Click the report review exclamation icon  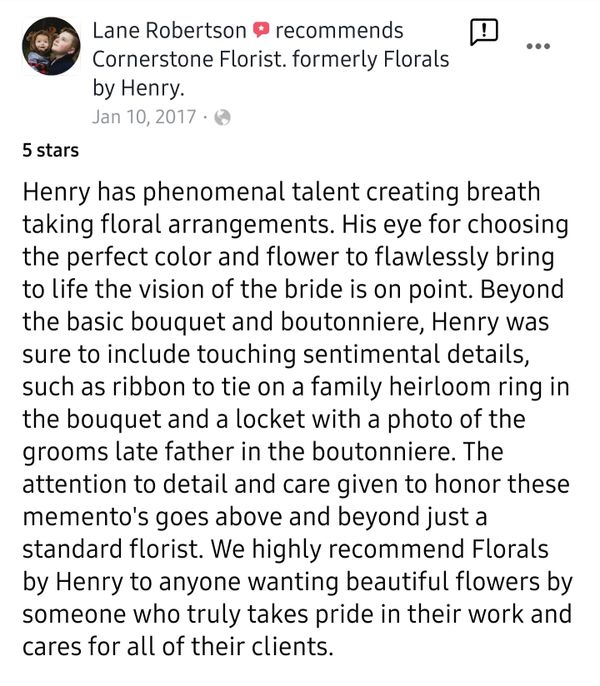[x=484, y=33]
